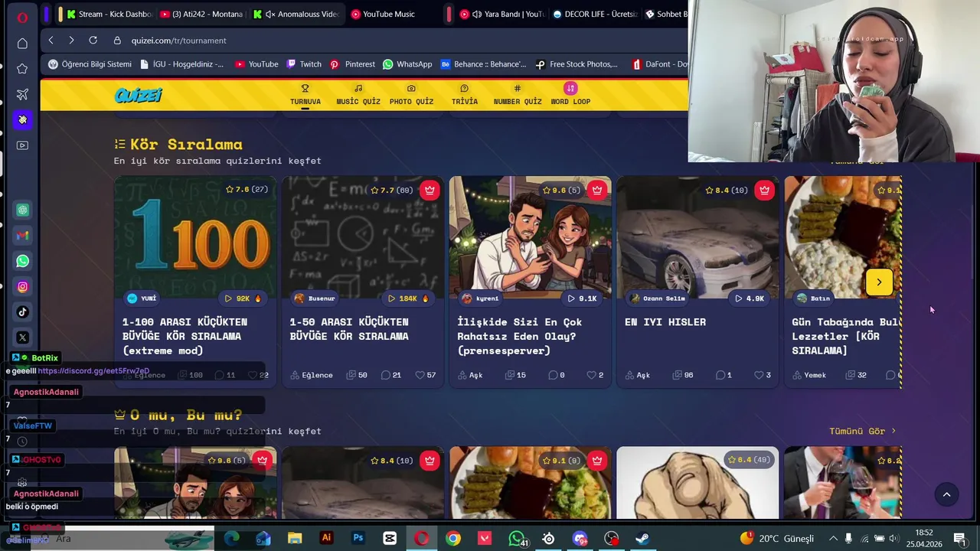
Task: Open Google Chrome from taskbar
Action: click(x=453, y=538)
